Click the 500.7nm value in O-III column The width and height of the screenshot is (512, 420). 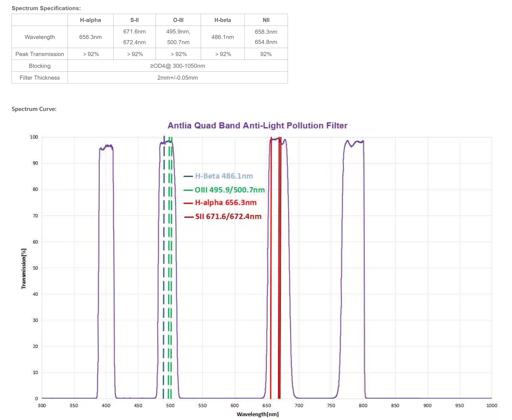tap(178, 42)
